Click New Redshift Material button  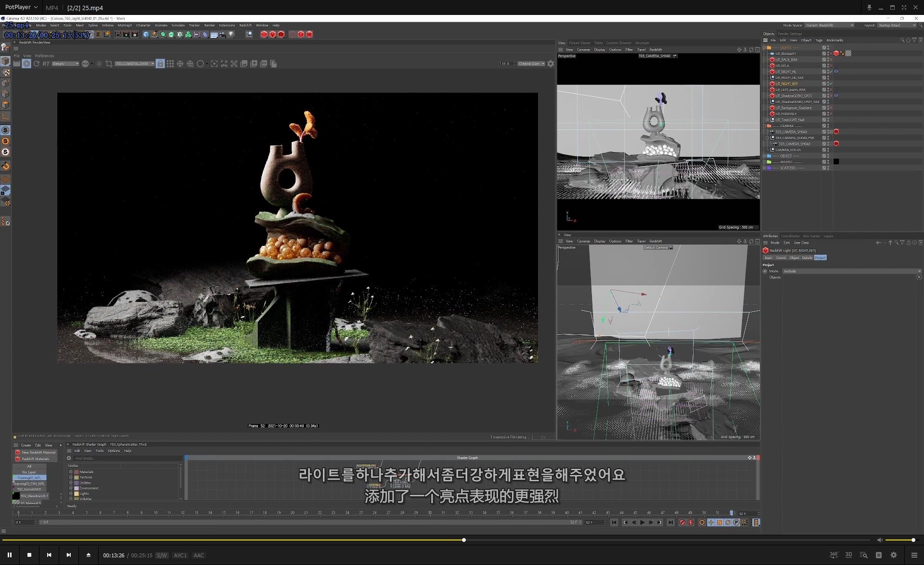click(35, 452)
